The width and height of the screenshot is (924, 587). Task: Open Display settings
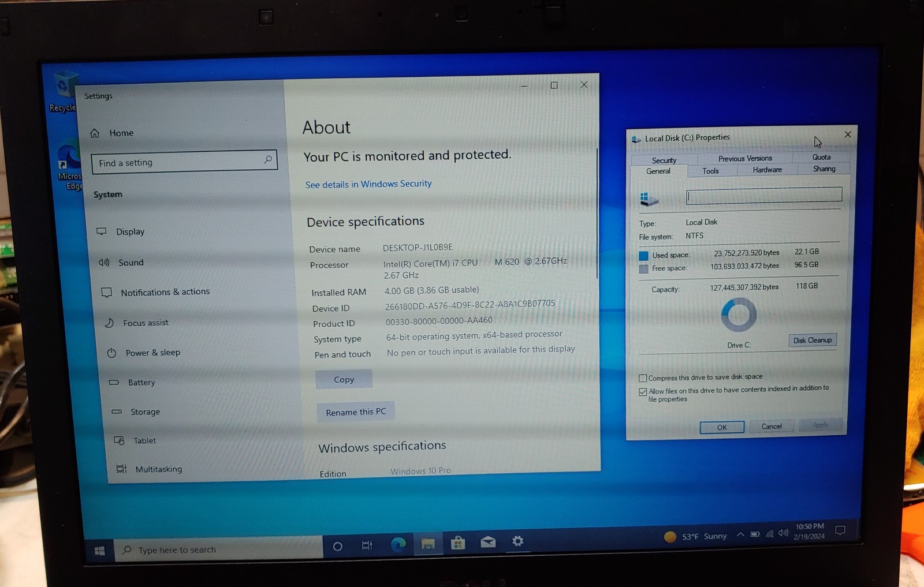pos(121,231)
